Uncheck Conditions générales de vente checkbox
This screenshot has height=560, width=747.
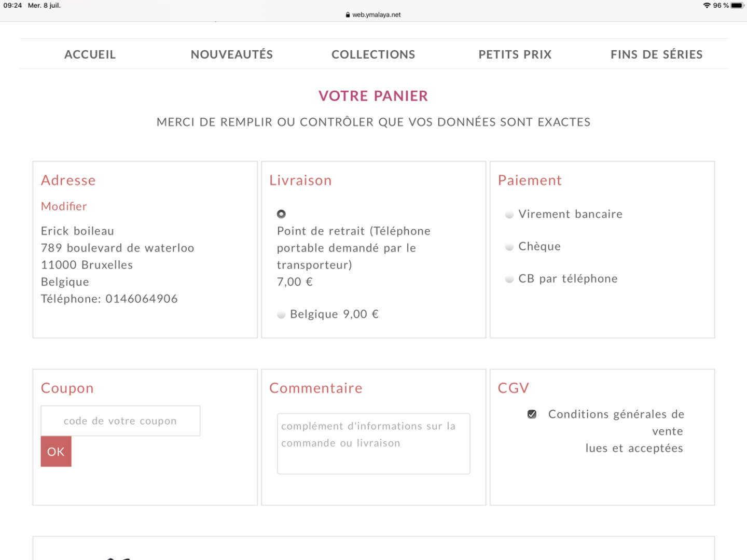click(532, 414)
